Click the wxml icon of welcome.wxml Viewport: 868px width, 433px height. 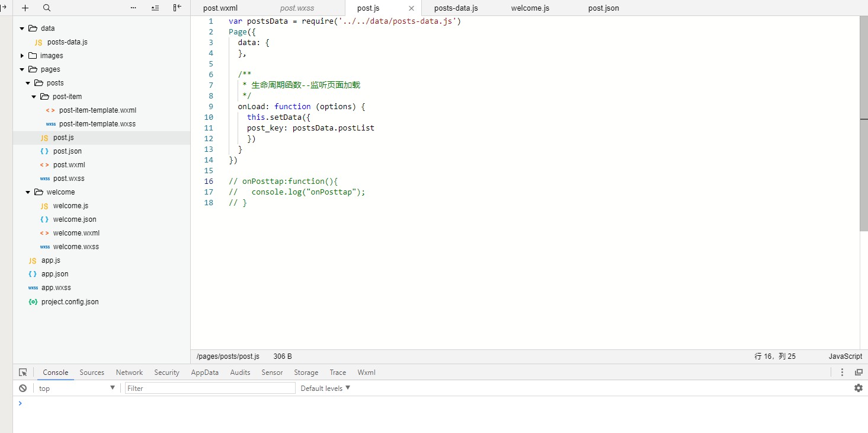(x=44, y=233)
